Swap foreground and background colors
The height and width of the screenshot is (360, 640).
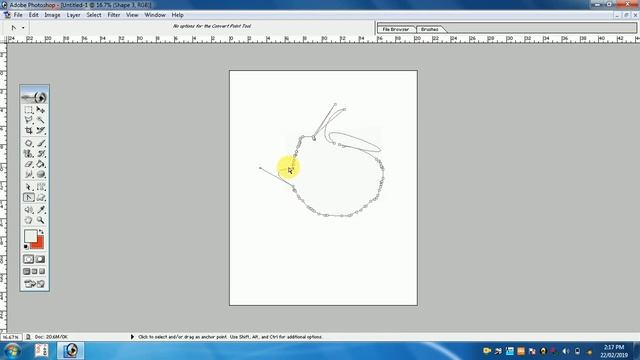[x=41, y=231]
